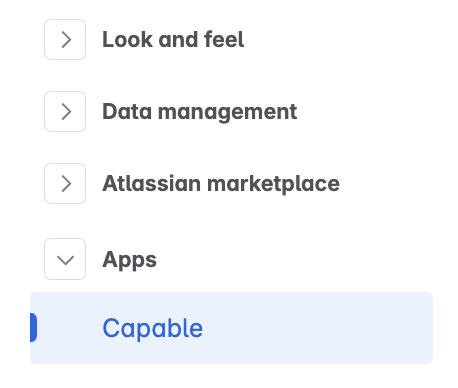This screenshot has height=388, width=458.
Task: Toggle open the Data management group
Action: pyautogui.click(x=65, y=112)
